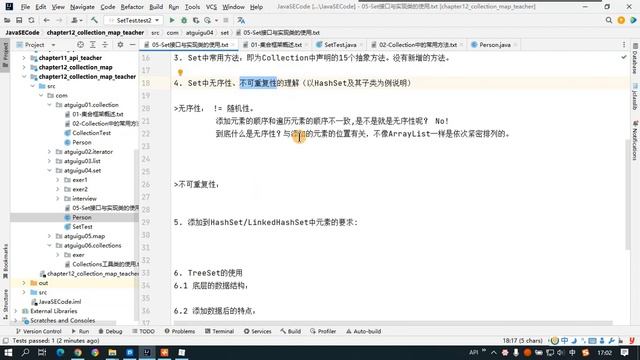This screenshot has height=360, width=640.
Task: Run with coverage icon in toolbar
Action: click(196, 20)
